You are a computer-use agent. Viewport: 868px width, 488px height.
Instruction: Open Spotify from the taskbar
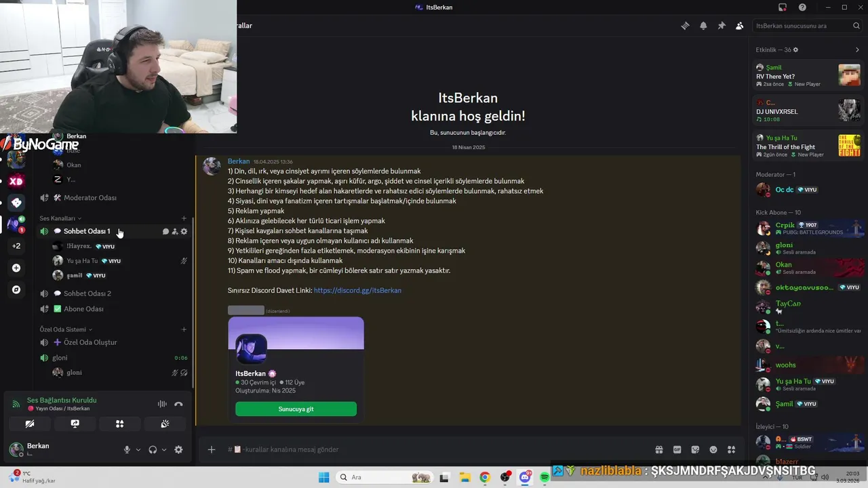click(x=545, y=477)
